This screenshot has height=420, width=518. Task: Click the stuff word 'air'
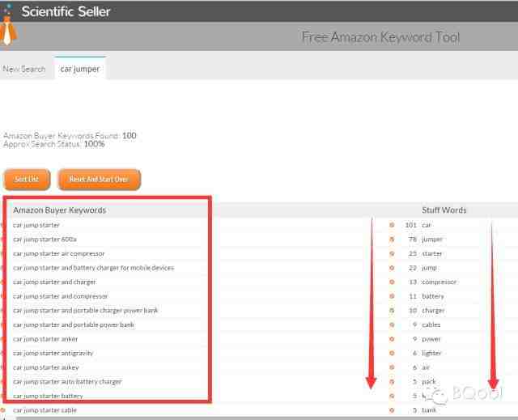point(426,367)
